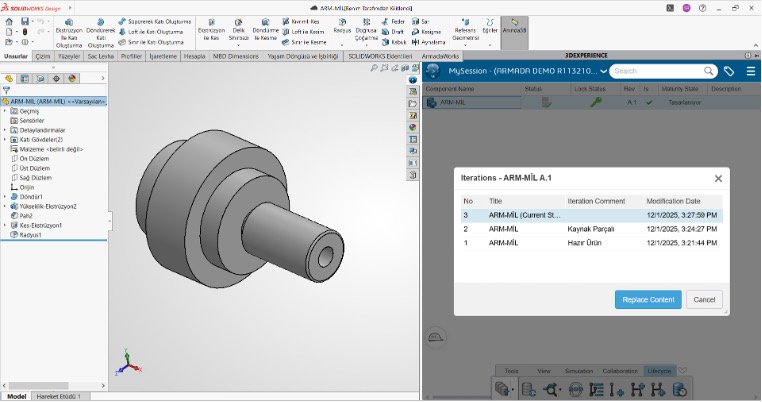
Task: Expand the Döndür1 feature node
Action: click(x=4, y=197)
